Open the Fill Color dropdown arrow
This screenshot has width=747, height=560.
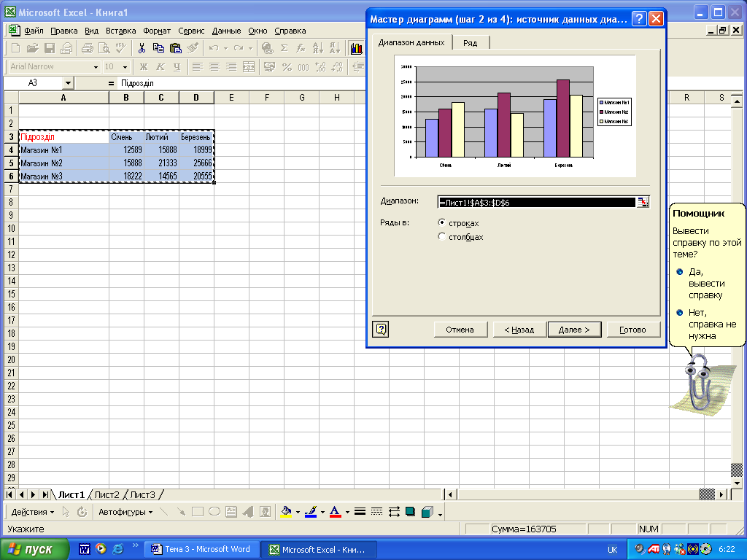298,513
